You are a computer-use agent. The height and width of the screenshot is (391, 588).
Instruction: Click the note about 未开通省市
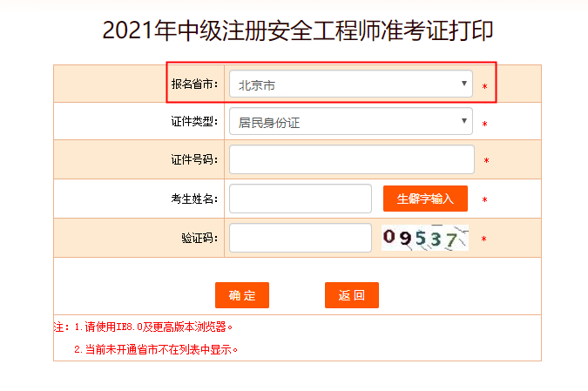pyautogui.click(x=157, y=349)
